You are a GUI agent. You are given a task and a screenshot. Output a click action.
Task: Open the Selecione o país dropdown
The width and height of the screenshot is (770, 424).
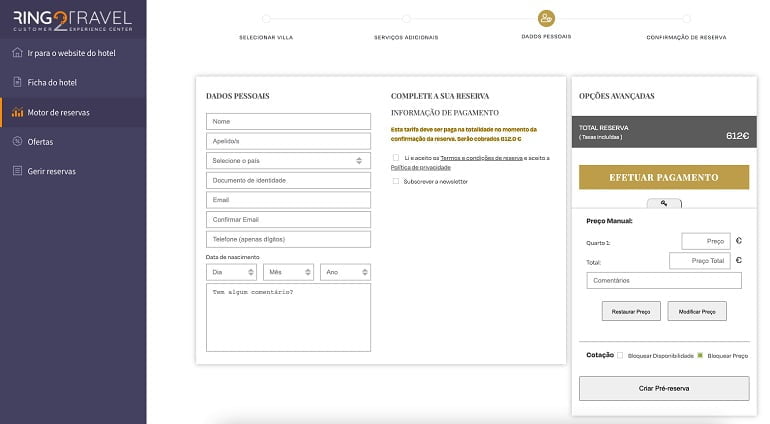[288, 160]
